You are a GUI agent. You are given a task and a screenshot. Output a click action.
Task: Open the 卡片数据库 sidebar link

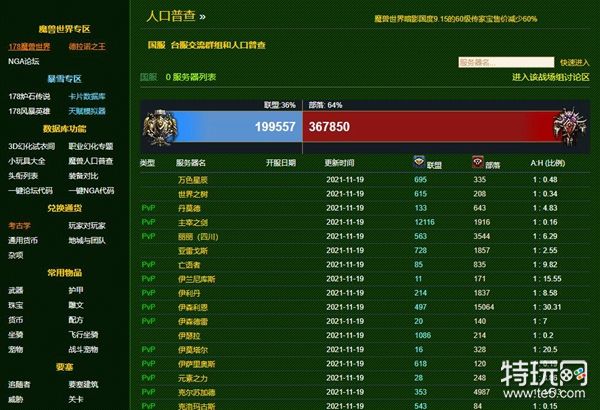click(x=87, y=96)
